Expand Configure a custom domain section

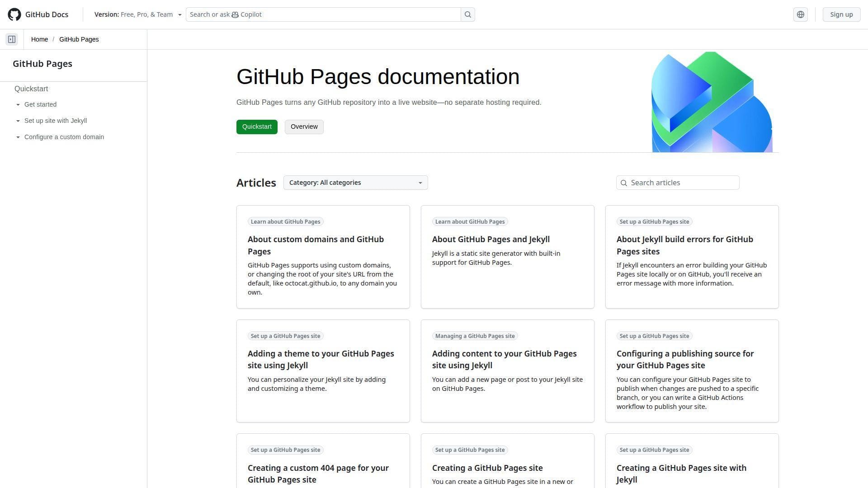[64, 137]
